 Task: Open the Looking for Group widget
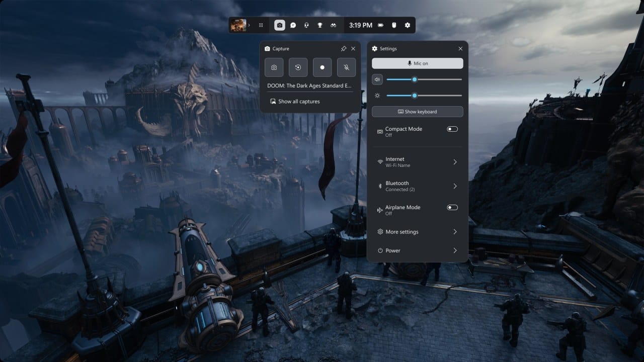point(334,25)
